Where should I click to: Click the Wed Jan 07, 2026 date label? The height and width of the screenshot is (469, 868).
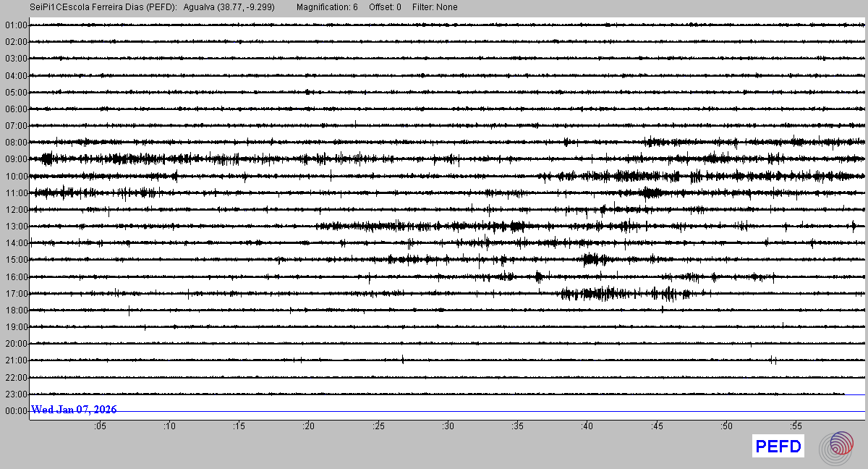(x=74, y=410)
